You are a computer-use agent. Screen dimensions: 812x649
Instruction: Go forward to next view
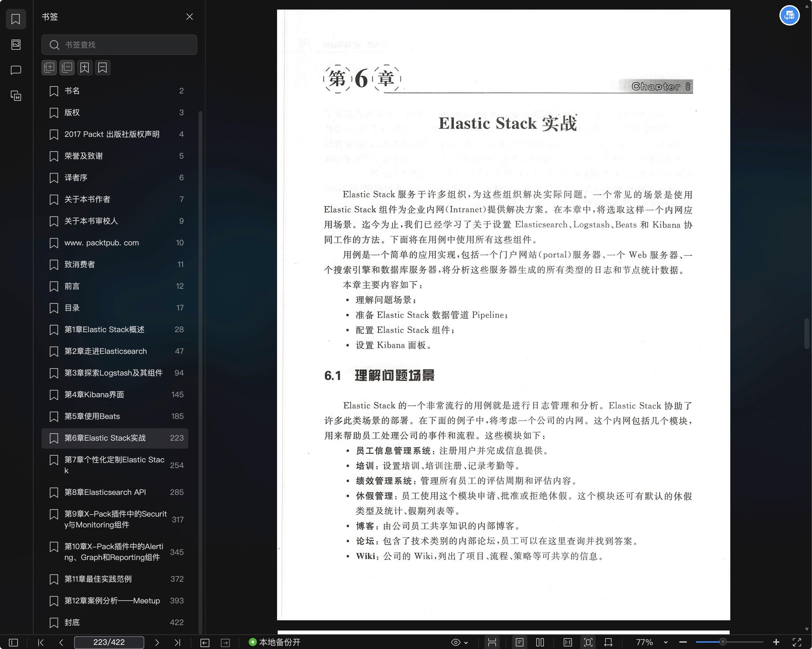point(225,643)
